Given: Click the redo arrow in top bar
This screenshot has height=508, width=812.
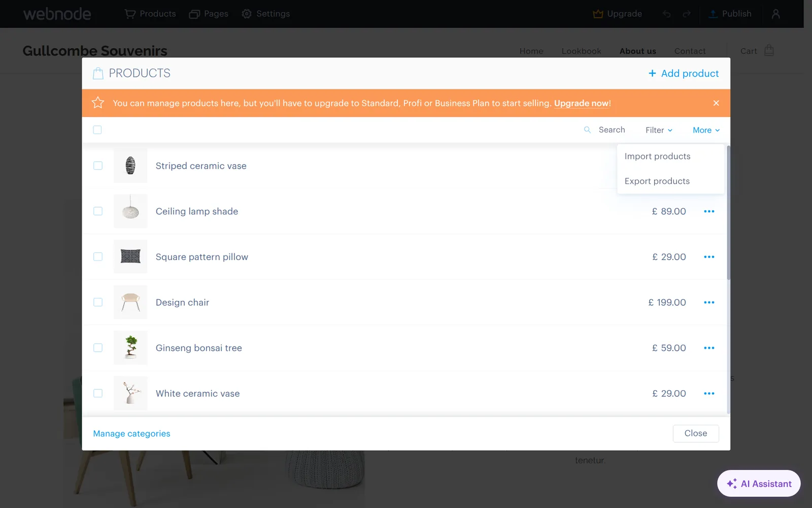Looking at the screenshot, I should [x=687, y=14].
